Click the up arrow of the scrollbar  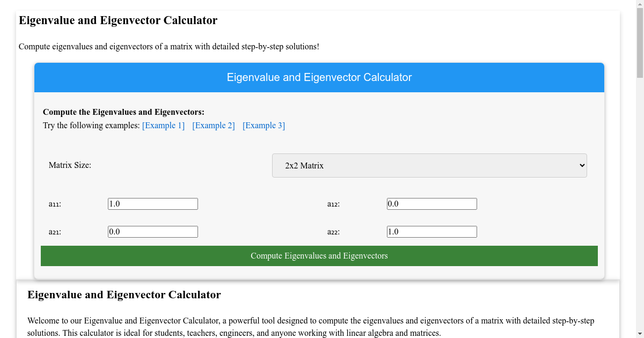tap(640, 4)
